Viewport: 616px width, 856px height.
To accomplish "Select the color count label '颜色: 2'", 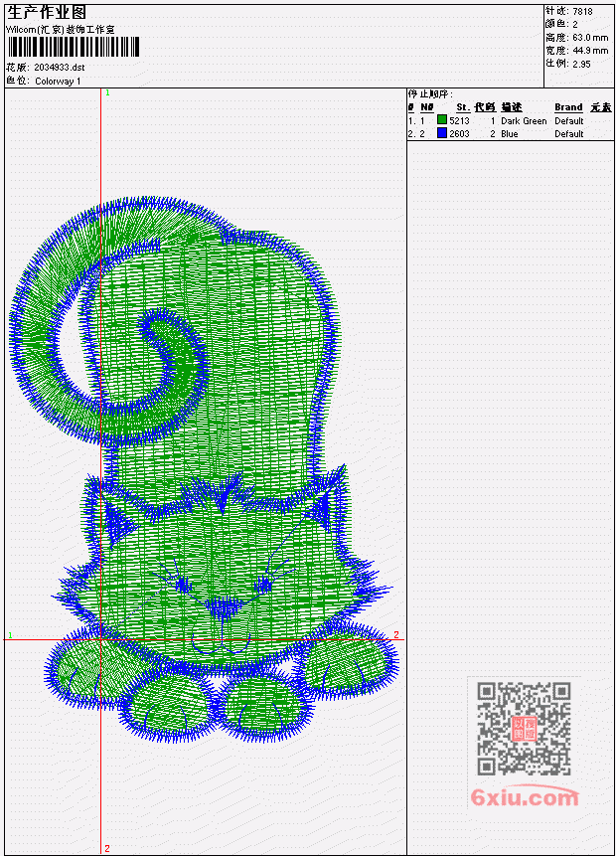I will [x=561, y=24].
